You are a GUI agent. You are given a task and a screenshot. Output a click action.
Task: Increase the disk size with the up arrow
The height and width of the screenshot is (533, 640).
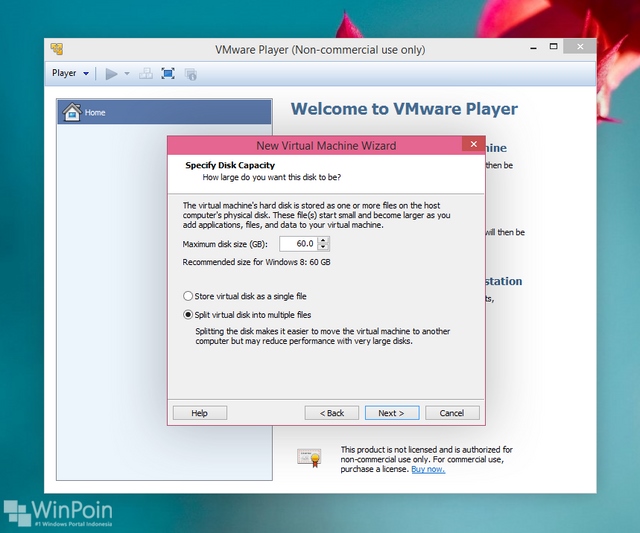(x=323, y=240)
